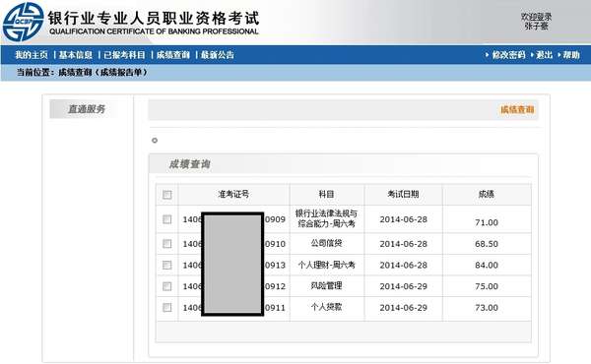
Task: Click 准考证号 column header
Action: point(233,194)
